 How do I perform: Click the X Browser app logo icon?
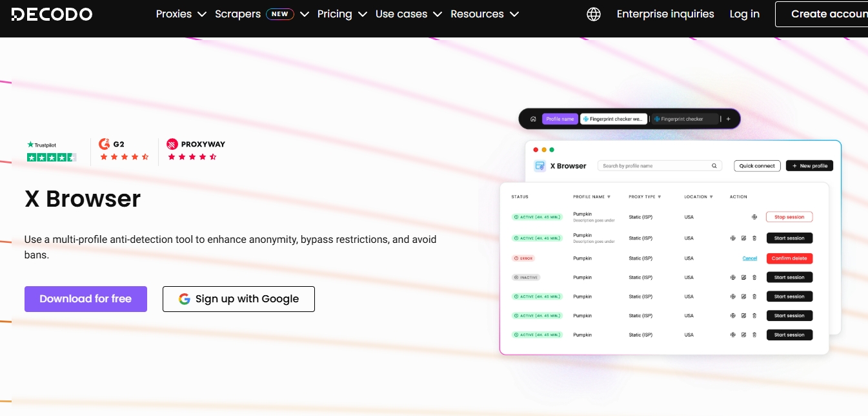pos(540,165)
